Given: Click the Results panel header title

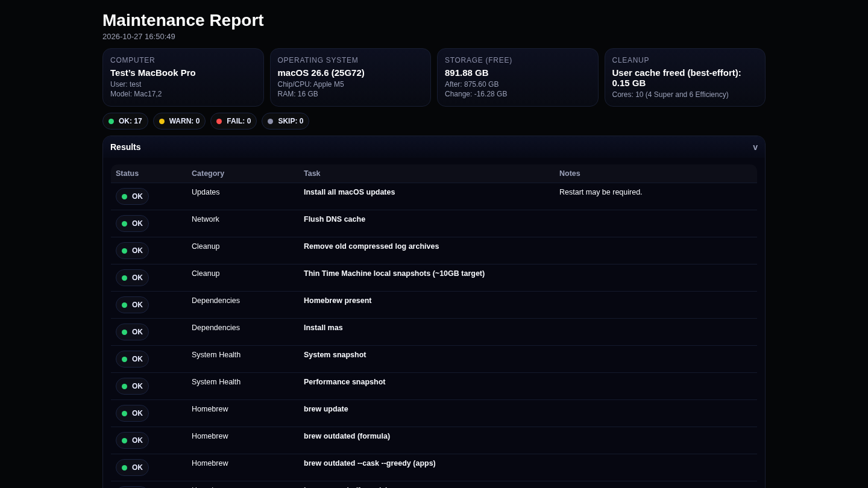Looking at the screenshot, I should [x=125, y=147].
